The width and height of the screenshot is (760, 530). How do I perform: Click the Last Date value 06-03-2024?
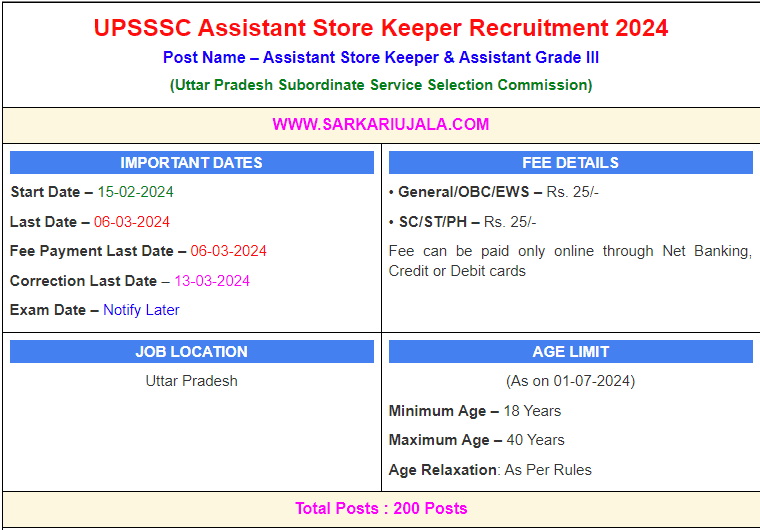[x=132, y=222]
